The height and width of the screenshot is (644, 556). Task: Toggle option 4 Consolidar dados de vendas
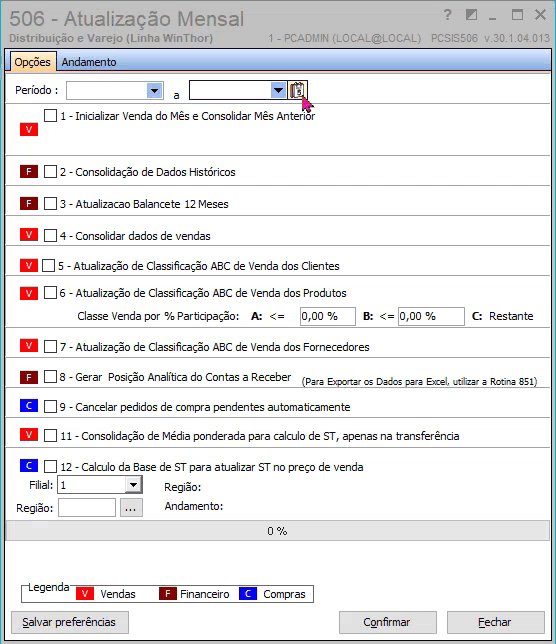51,236
